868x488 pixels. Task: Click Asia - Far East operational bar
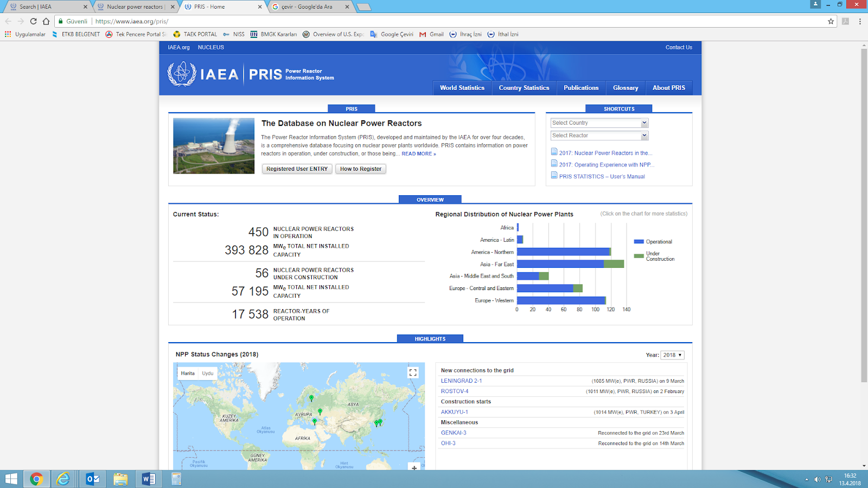click(x=560, y=264)
